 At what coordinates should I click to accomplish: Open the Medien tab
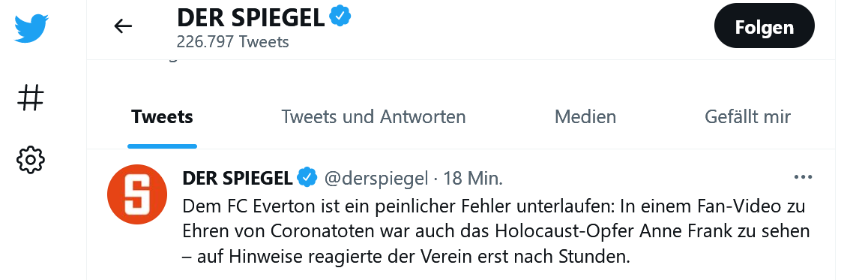click(585, 117)
